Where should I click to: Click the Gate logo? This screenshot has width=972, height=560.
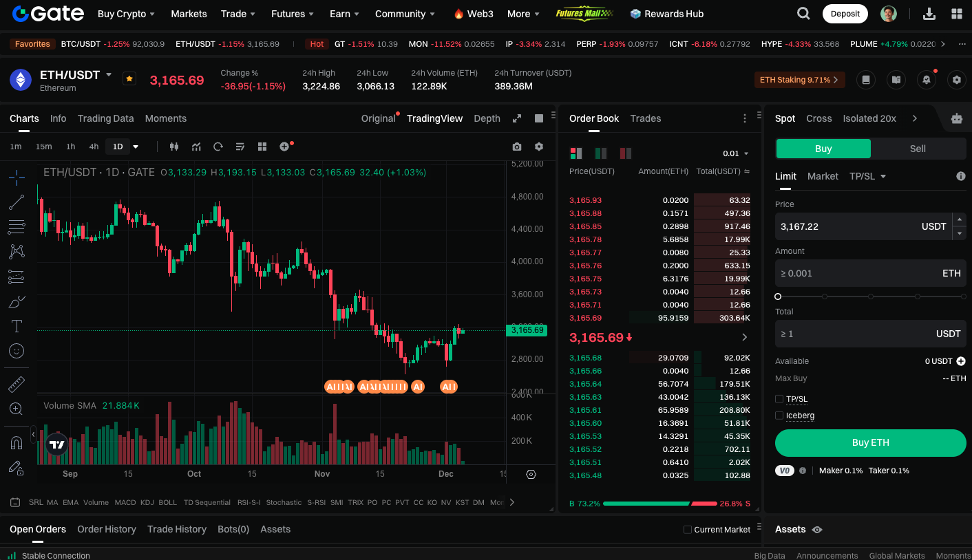(x=48, y=13)
